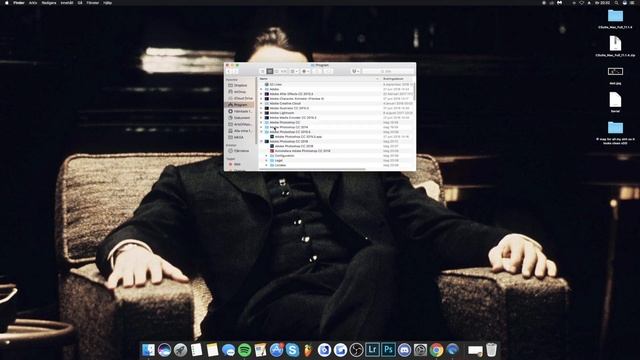Launch Spotify from the Dock

[x=244, y=350]
